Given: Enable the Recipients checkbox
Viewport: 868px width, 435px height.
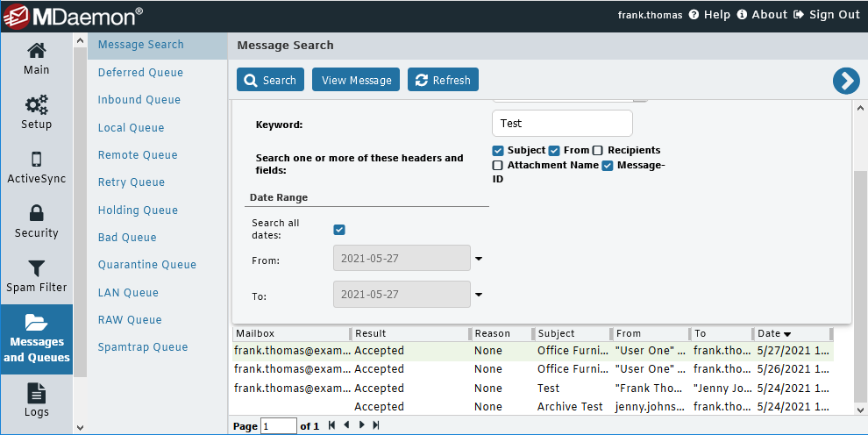Looking at the screenshot, I should (597, 151).
